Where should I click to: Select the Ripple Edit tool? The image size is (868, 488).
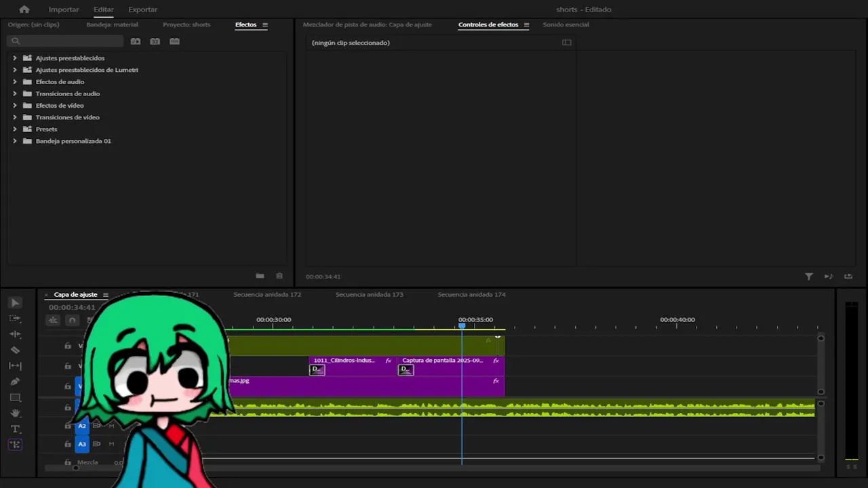click(15, 334)
